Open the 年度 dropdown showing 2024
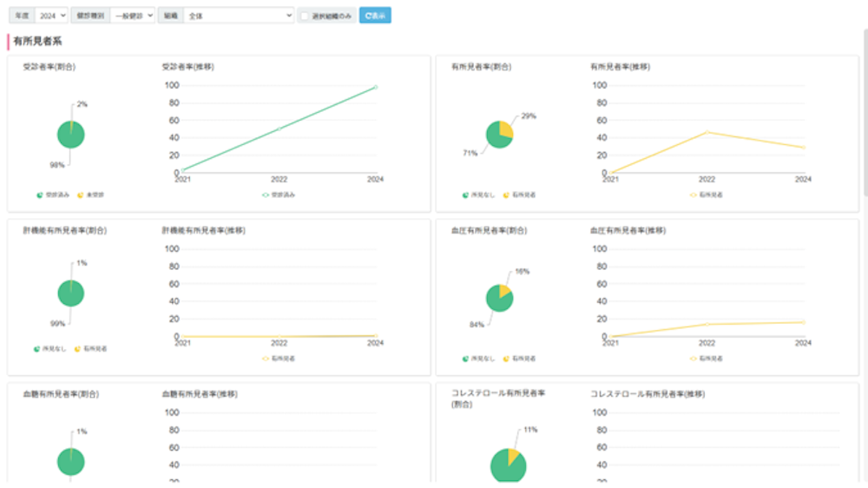 (x=51, y=16)
